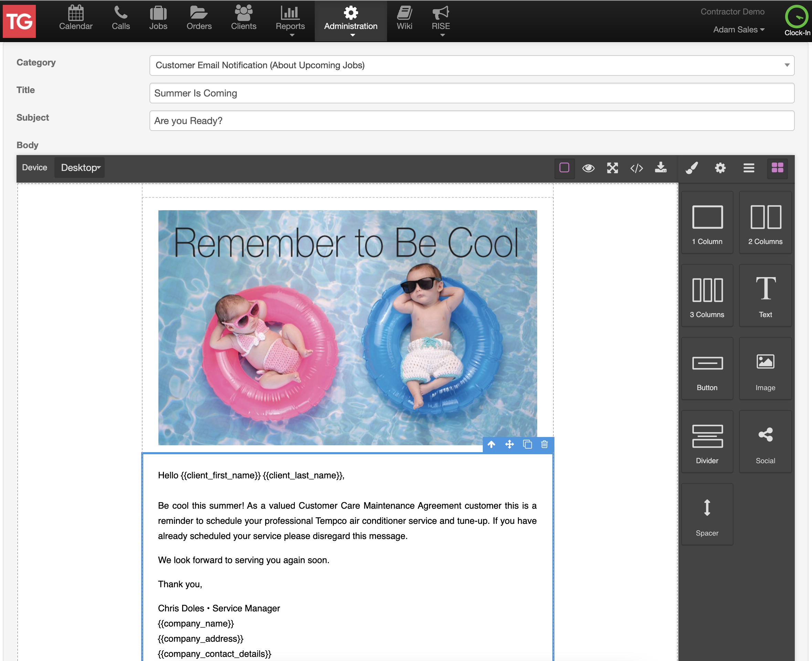Click the import template download icon

[x=660, y=168]
